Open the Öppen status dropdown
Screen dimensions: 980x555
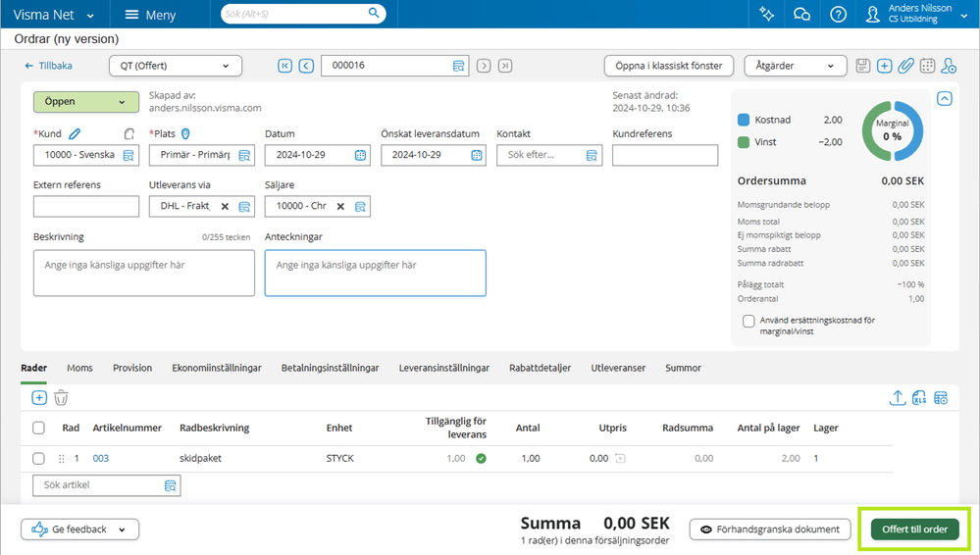tap(85, 102)
